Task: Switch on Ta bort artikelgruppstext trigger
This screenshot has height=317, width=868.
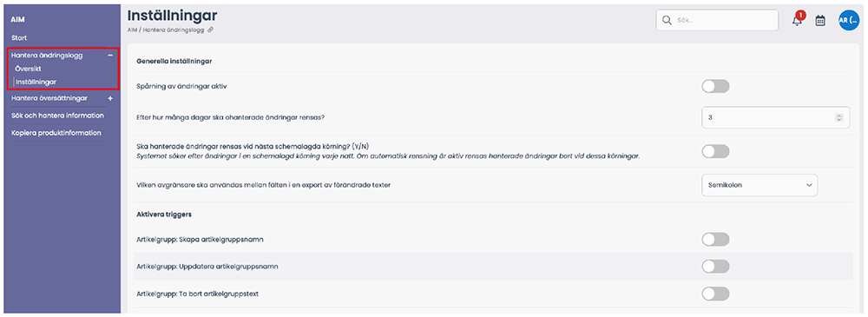Action: pos(715,294)
